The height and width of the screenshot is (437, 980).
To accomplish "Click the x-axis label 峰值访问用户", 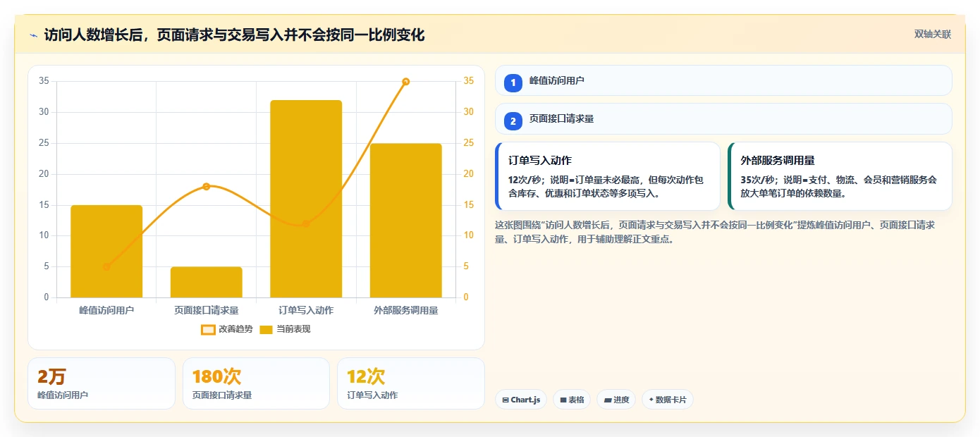I will tap(106, 310).
